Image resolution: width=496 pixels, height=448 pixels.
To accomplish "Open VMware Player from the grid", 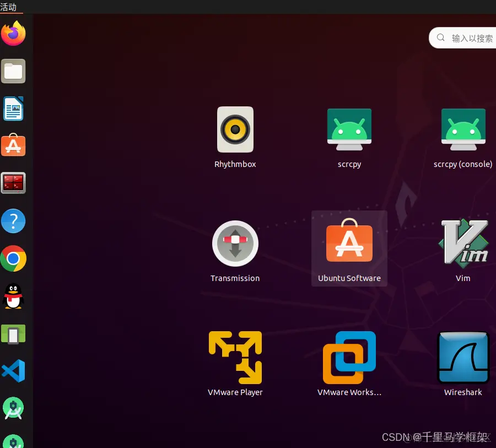I will [235, 358].
